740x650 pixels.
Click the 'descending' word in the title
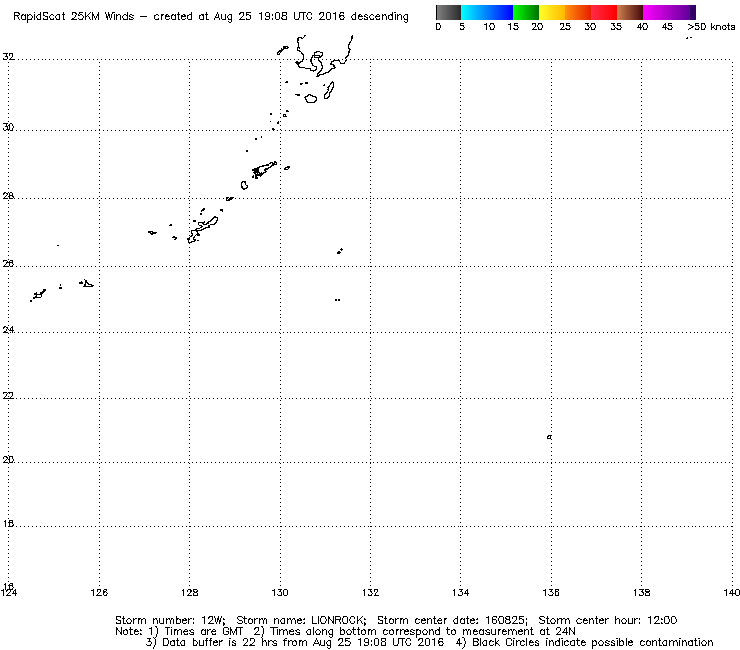379,17
